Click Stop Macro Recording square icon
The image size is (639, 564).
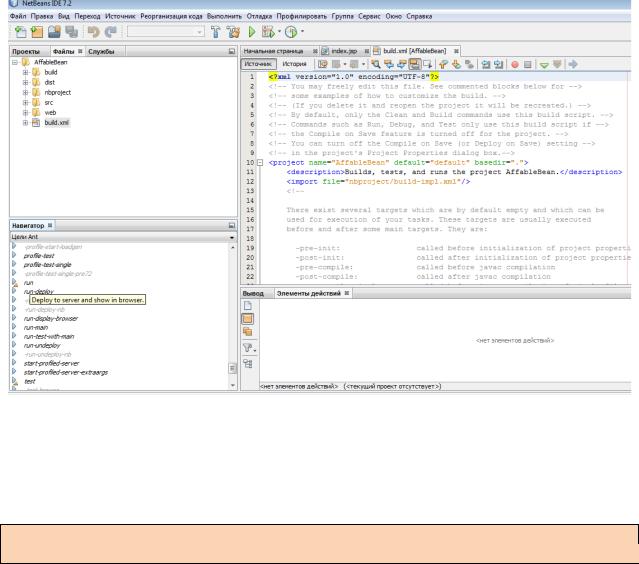point(528,64)
